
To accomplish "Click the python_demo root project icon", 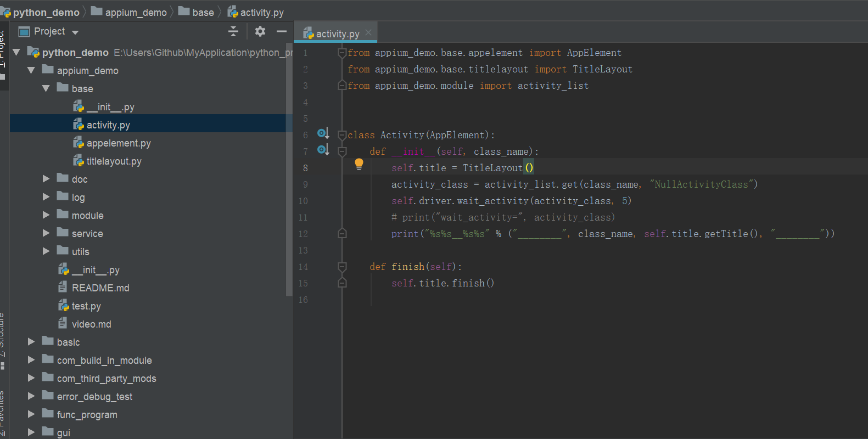I will [x=33, y=52].
